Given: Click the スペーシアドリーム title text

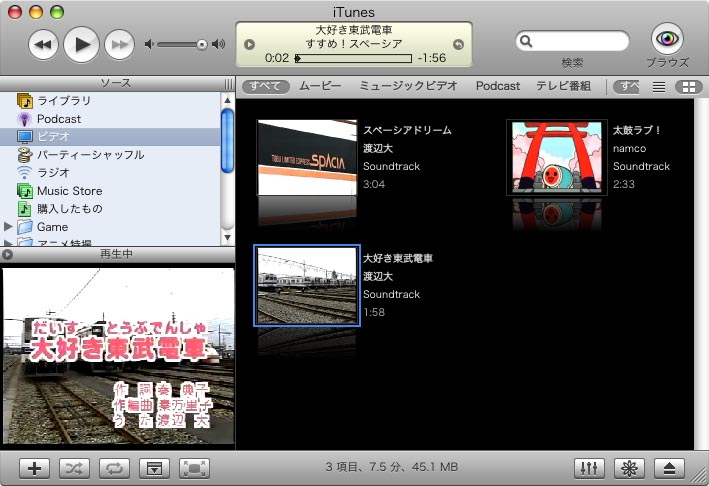Looking at the screenshot, I should [407, 130].
